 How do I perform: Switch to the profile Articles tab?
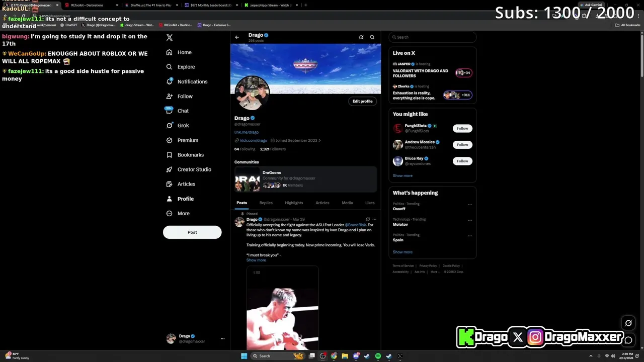(x=322, y=203)
